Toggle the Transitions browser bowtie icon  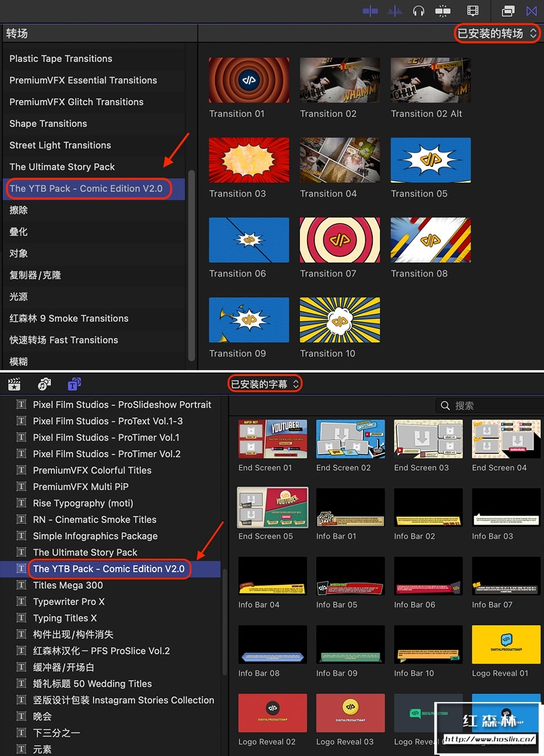(532, 11)
